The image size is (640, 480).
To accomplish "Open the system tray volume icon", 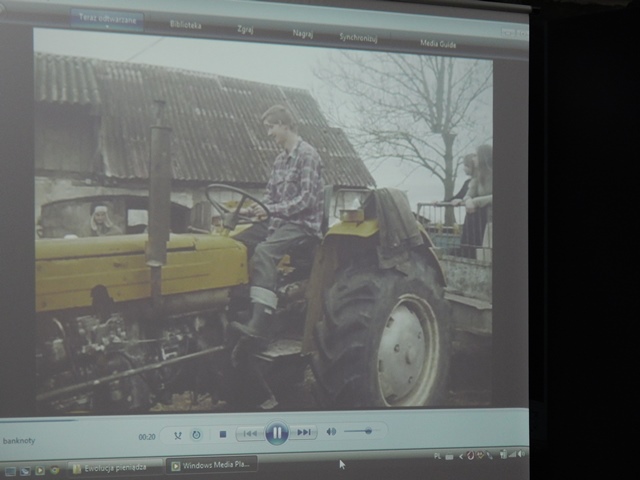I will (521, 454).
